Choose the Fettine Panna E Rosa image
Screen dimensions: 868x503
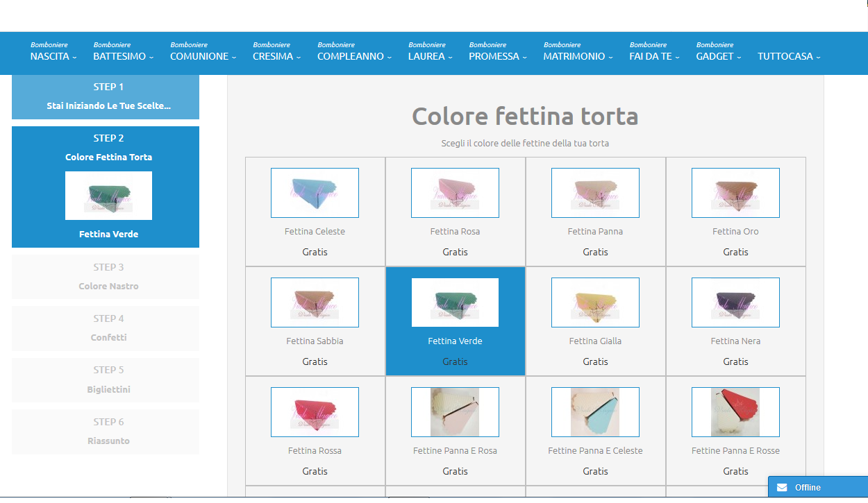pos(455,412)
